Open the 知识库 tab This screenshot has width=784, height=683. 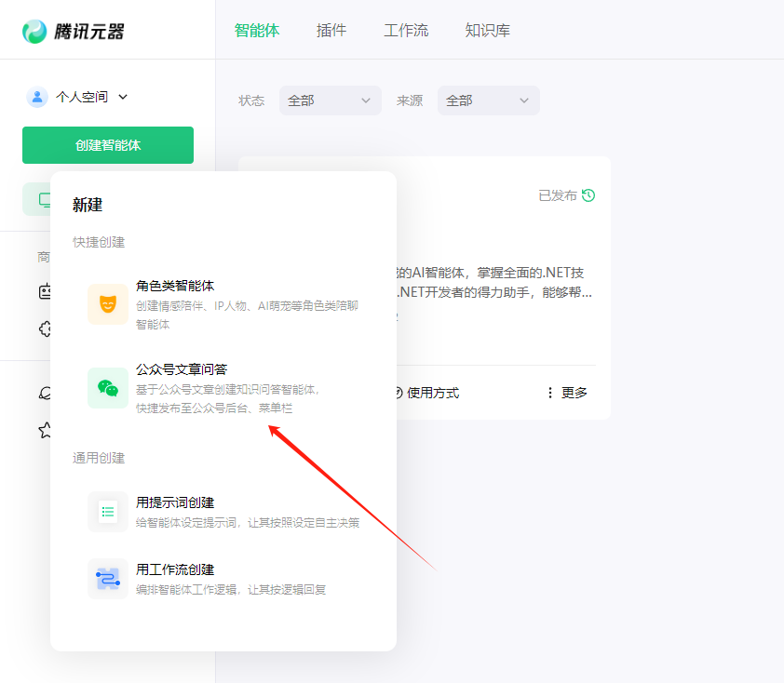point(488,31)
